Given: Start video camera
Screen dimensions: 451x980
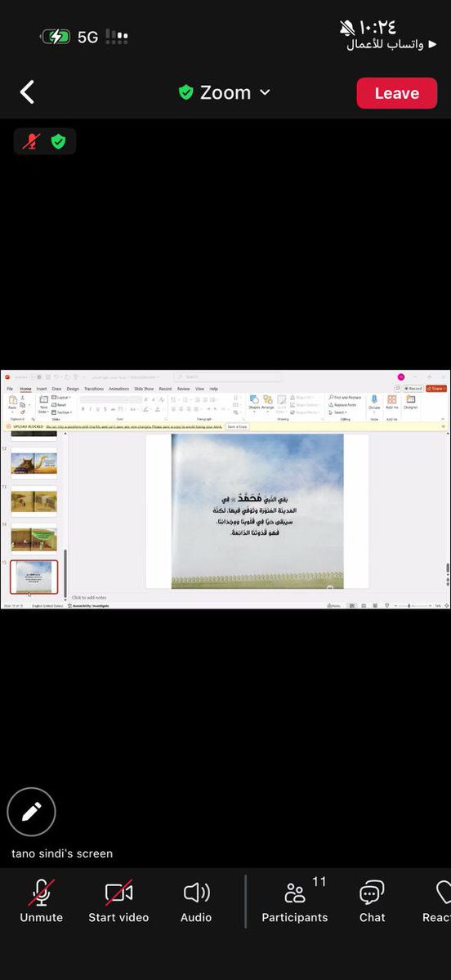Looking at the screenshot, I should click(118, 902).
